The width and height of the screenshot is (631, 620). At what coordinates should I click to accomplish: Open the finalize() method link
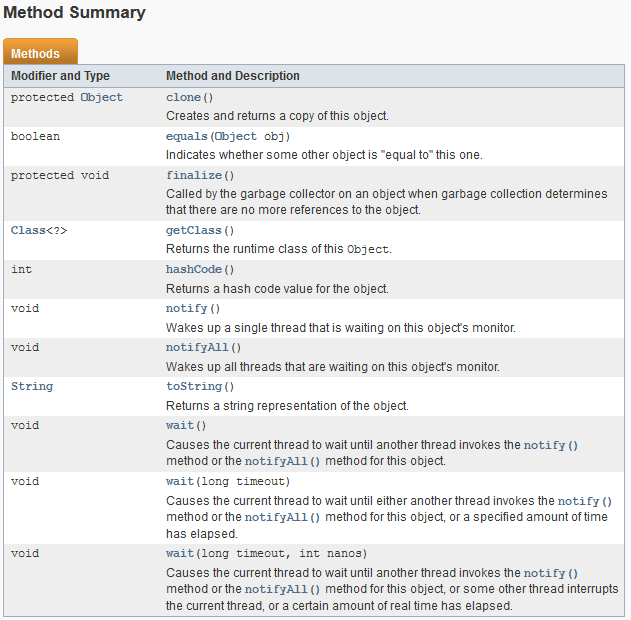click(194, 175)
